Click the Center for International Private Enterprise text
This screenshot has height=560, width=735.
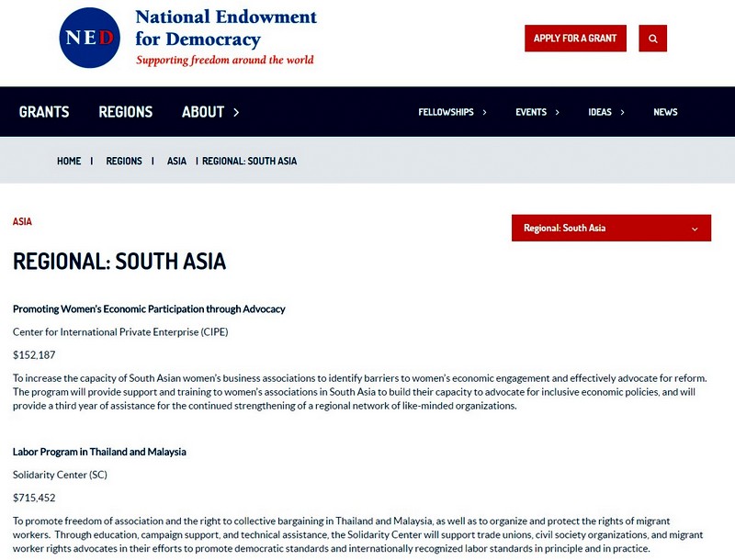tap(120, 332)
